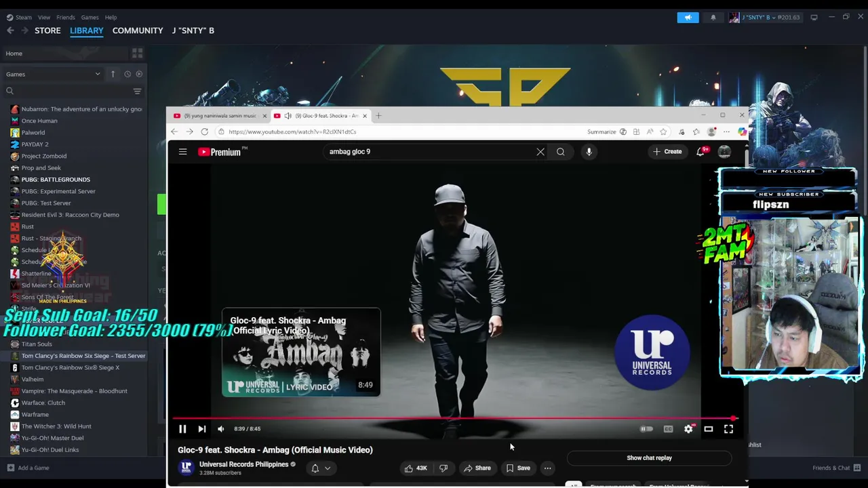Open Games menu in Steam

[90, 18]
